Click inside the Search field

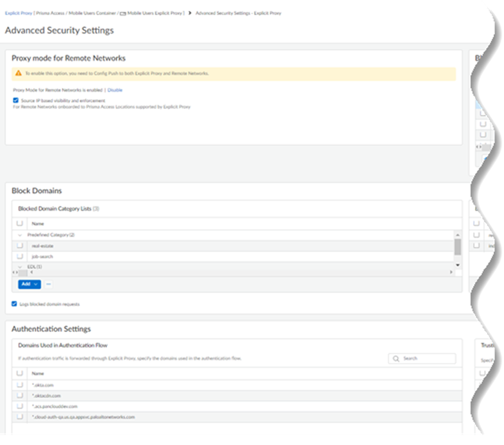(x=424, y=358)
